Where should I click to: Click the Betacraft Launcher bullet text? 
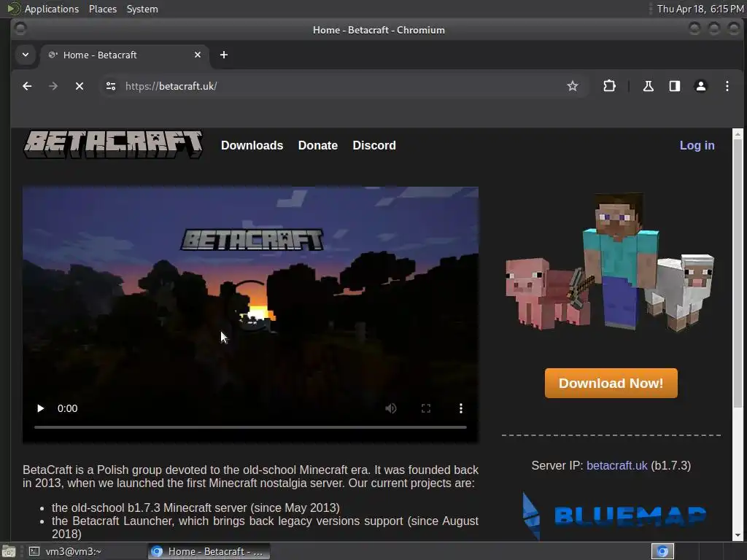(265, 527)
